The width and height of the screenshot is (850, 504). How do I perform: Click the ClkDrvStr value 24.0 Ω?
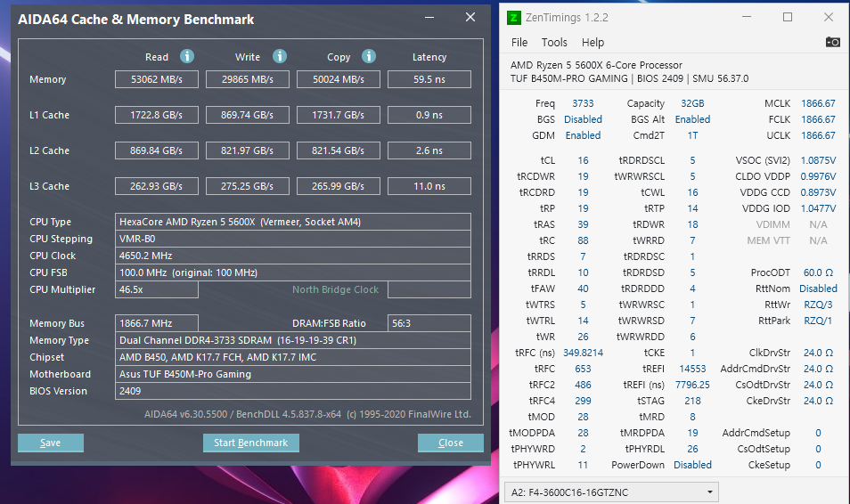pos(818,353)
